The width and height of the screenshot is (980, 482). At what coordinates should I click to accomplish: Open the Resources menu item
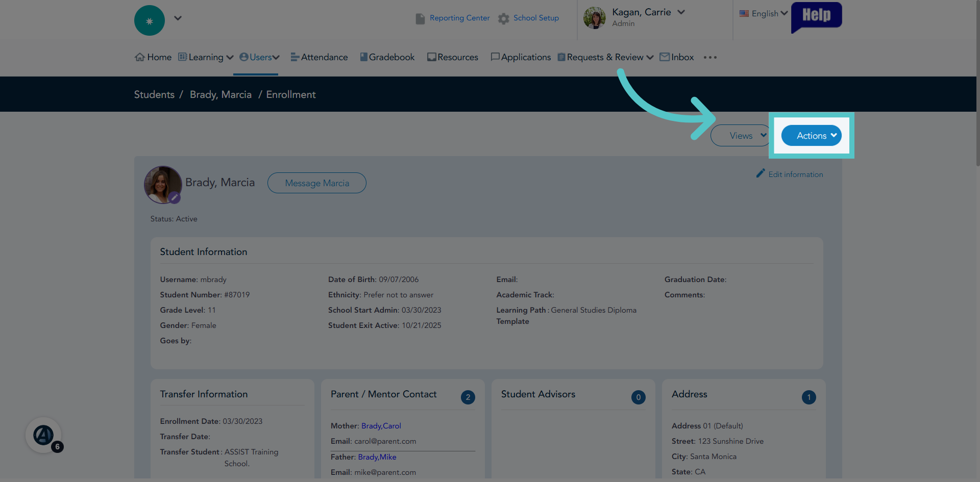point(458,57)
